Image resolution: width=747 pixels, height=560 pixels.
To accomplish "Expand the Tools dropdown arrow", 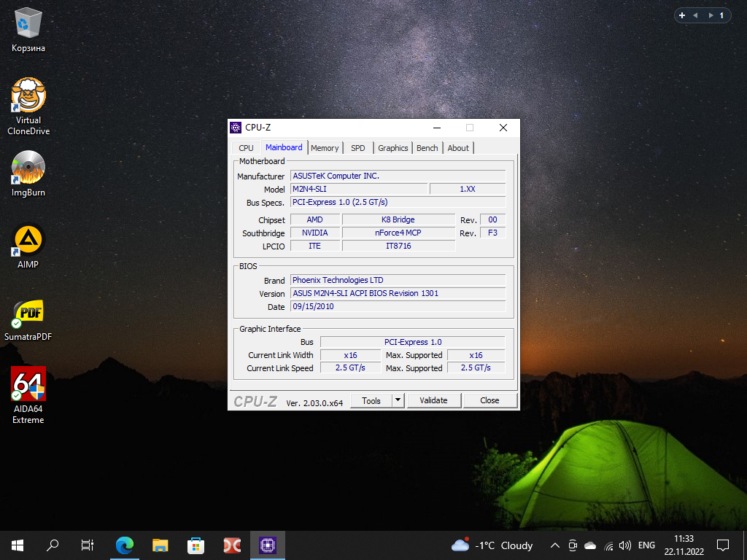I will [398, 400].
